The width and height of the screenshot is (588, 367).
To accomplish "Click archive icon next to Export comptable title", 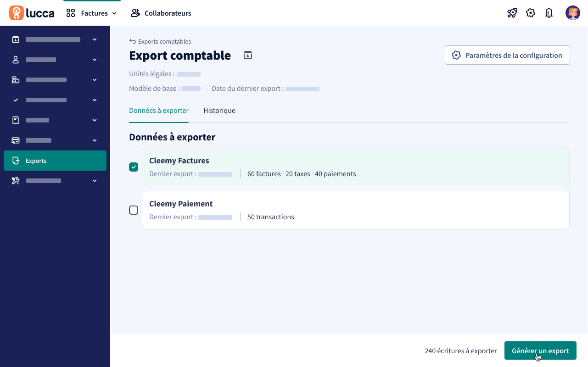I will coord(248,56).
